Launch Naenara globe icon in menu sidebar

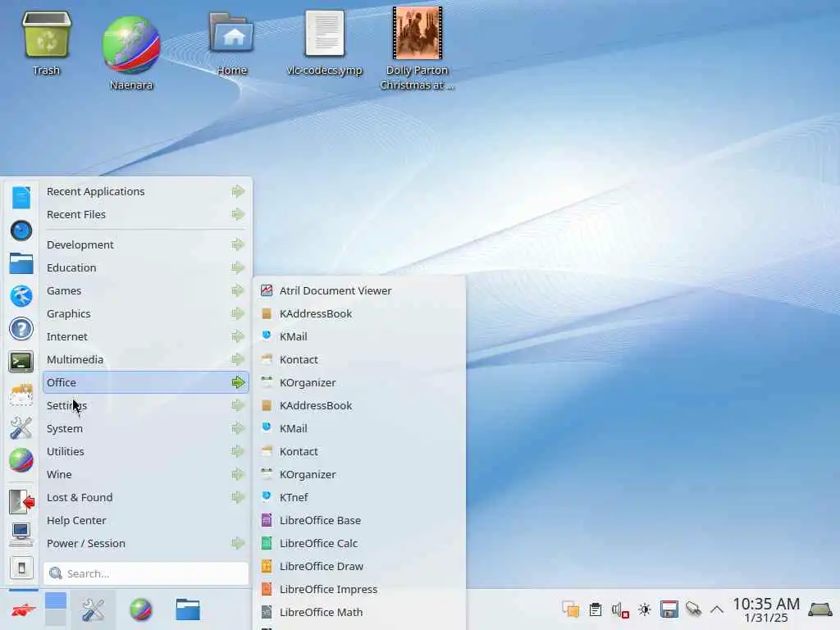[x=21, y=461]
